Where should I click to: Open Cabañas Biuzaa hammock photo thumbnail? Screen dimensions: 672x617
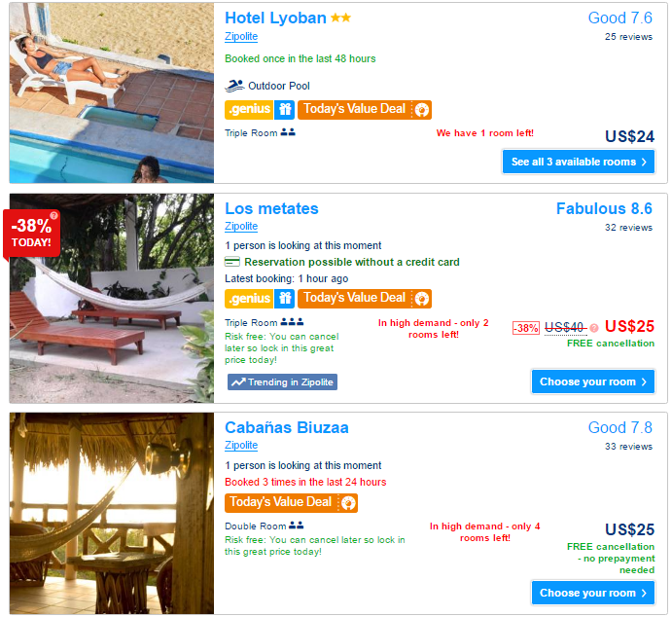[x=112, y=513]
